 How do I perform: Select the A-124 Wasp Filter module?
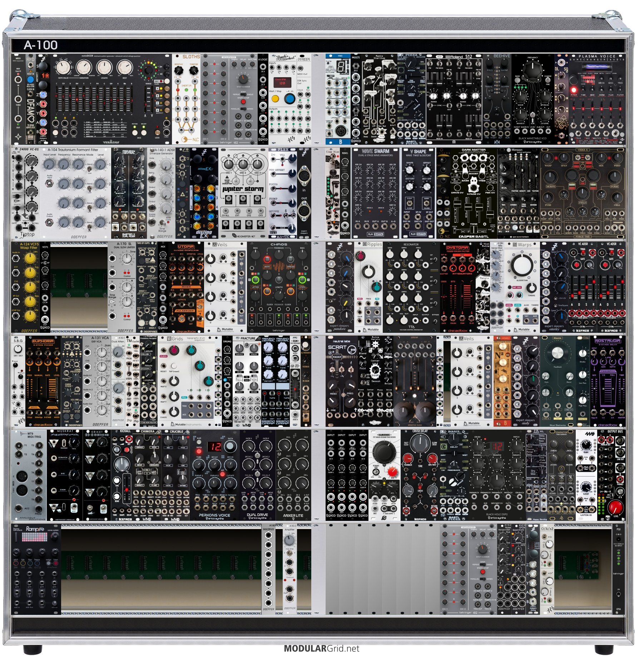point(25,287)
